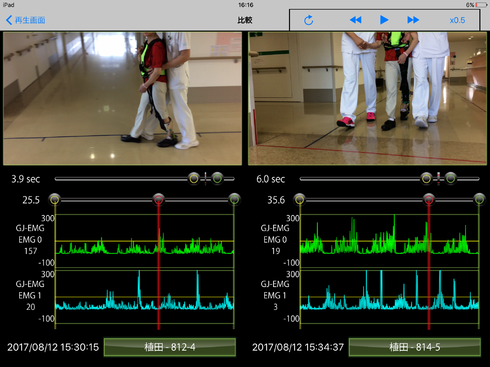The image size is (490, 367).
Task: Click yellow start marker on left 25.5 timeline
Action: click(x=55, y=199)
